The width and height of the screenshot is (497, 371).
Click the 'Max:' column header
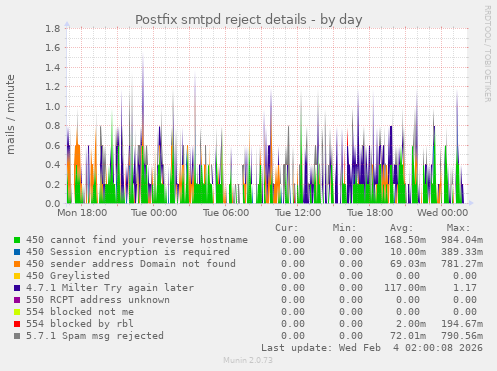point(458,228)
